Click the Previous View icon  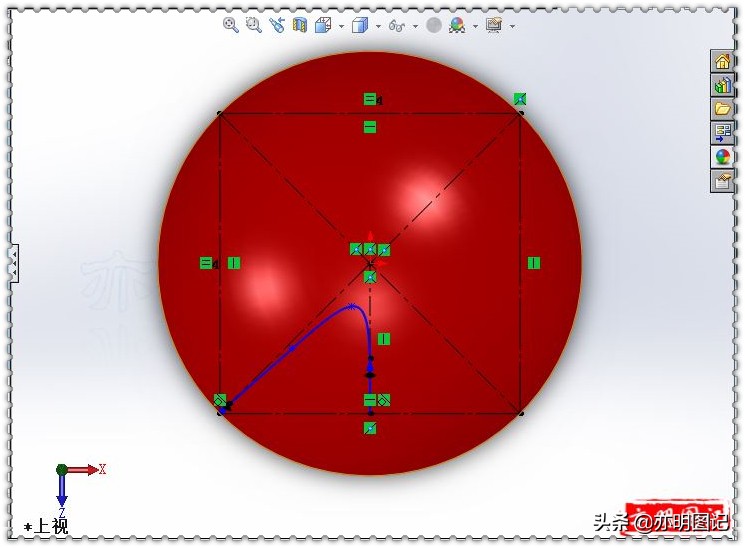point(277,25)
